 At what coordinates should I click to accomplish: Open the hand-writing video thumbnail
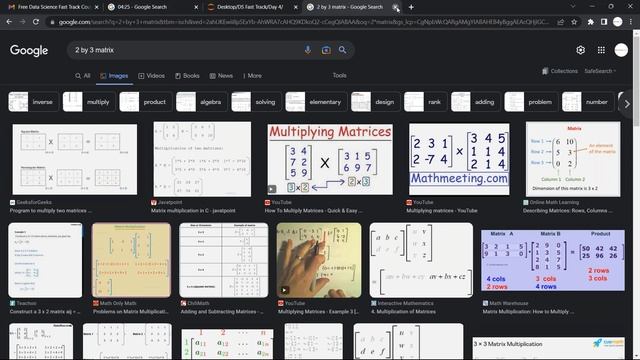(x=319, y=260)
